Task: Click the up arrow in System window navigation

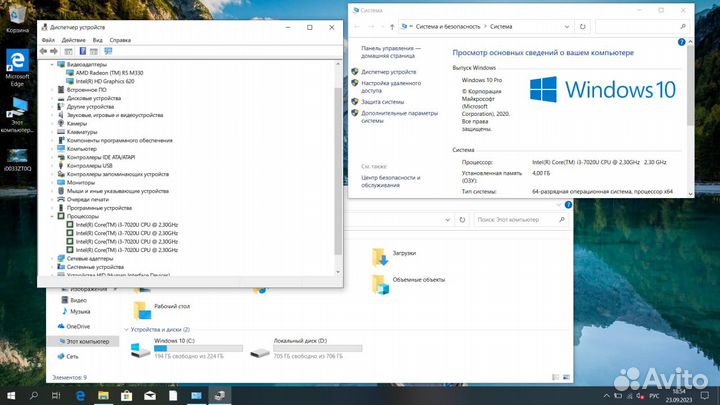Action: pos(392,27)
